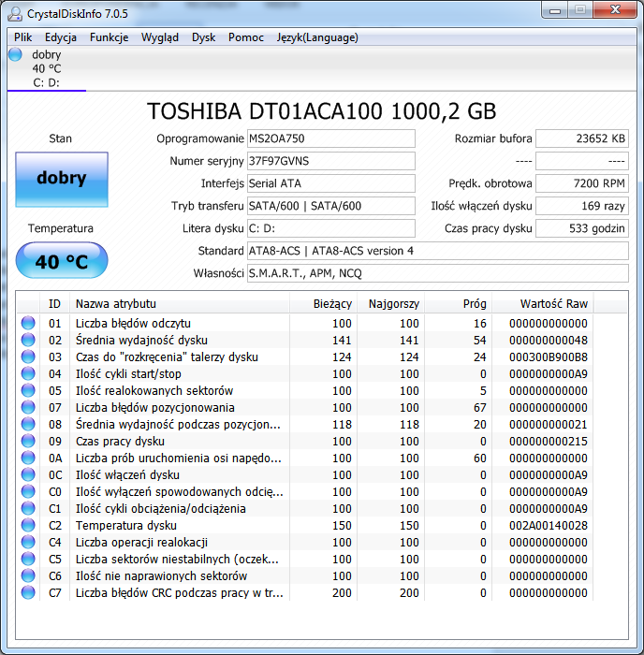Viewport: 644px width, 655px height.
Task: Click the Tryb transferu field SATA/600
Action: [x=331, y=206]
